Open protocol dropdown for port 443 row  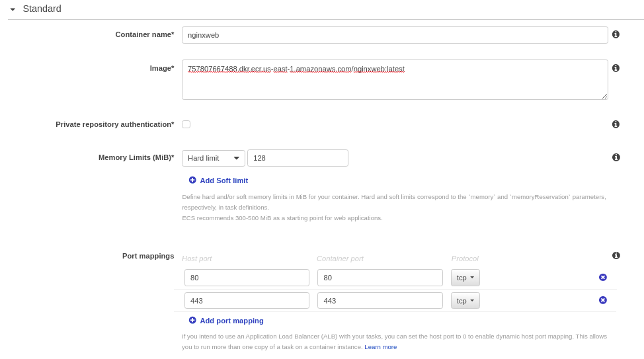pos(465,301)
